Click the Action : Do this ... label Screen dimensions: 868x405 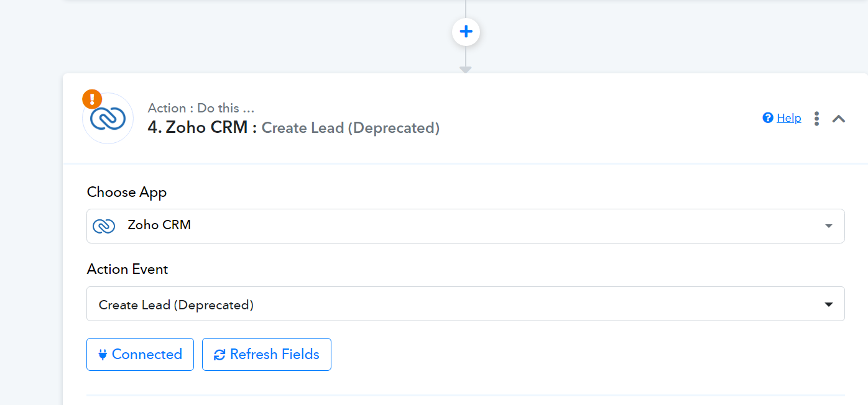(x=201, y=108)
